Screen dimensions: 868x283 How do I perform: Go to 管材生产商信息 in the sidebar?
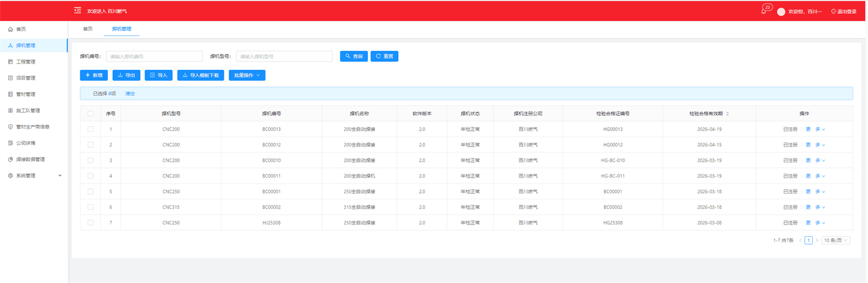(34, 126)
